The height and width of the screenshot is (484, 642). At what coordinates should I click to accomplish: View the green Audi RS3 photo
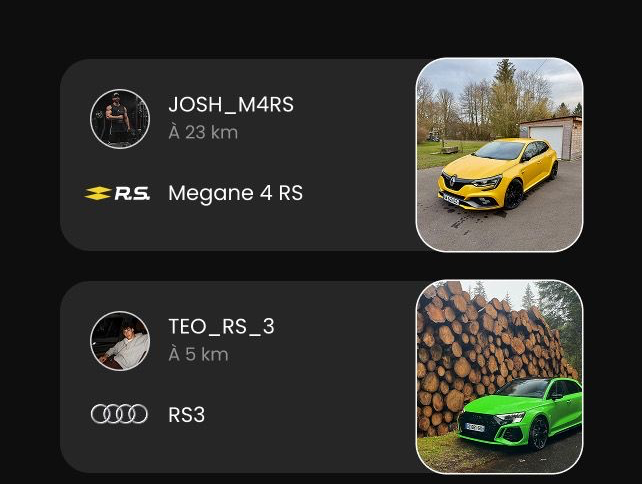coord(500,377)
